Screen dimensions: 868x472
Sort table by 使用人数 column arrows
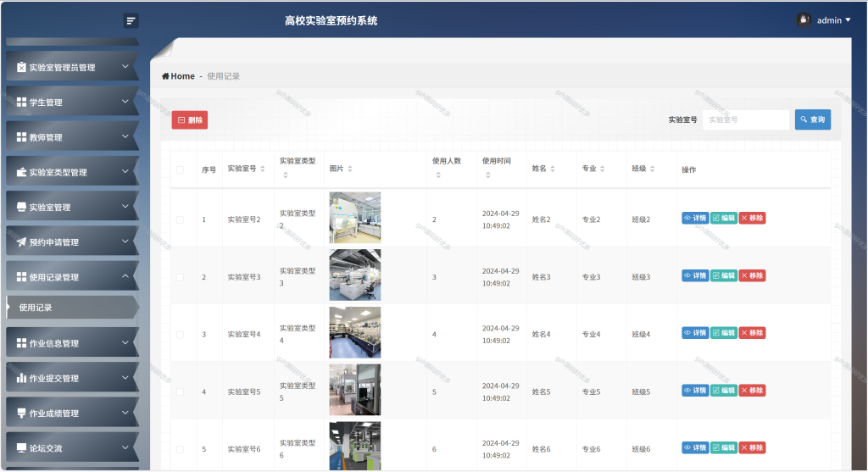[438, 175]
